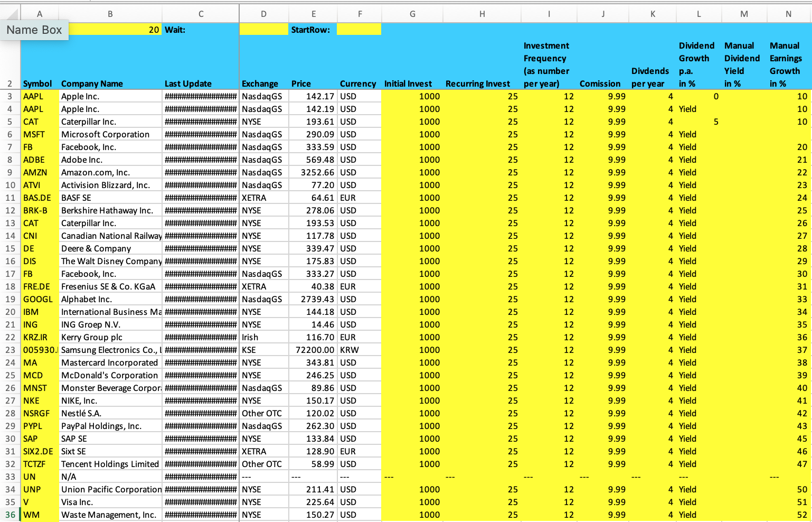
Task: Click the SIX2.DE symbol cell
Action: click(x=40, y=451)
